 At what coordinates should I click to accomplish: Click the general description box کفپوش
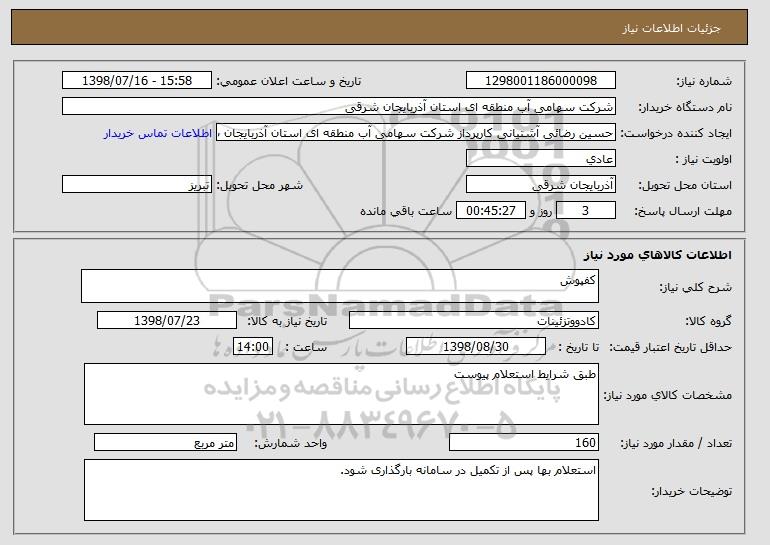point(340,286)
